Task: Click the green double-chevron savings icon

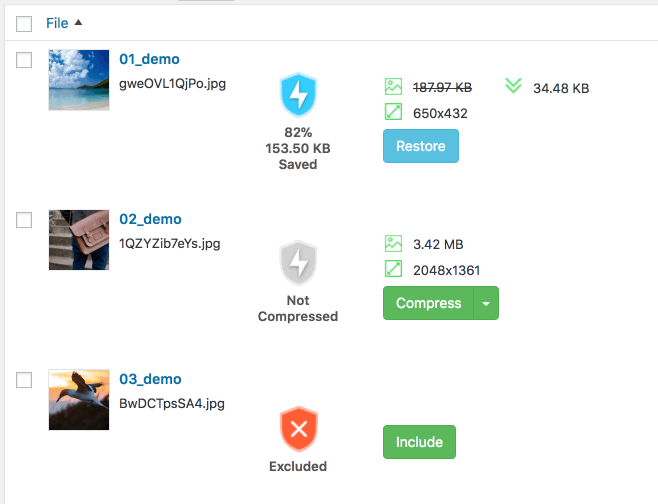Action: coord(513,86)
